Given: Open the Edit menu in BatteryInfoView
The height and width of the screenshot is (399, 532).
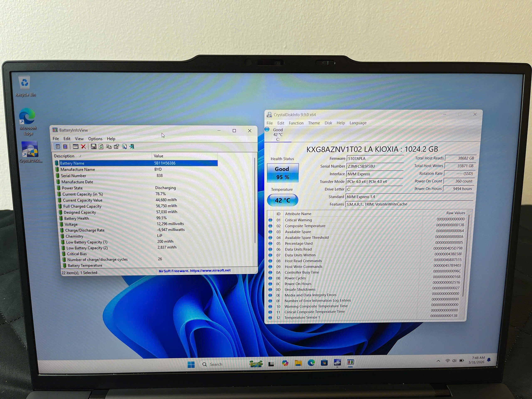Looking at the screenshot, I should click(x=67, y=139).
